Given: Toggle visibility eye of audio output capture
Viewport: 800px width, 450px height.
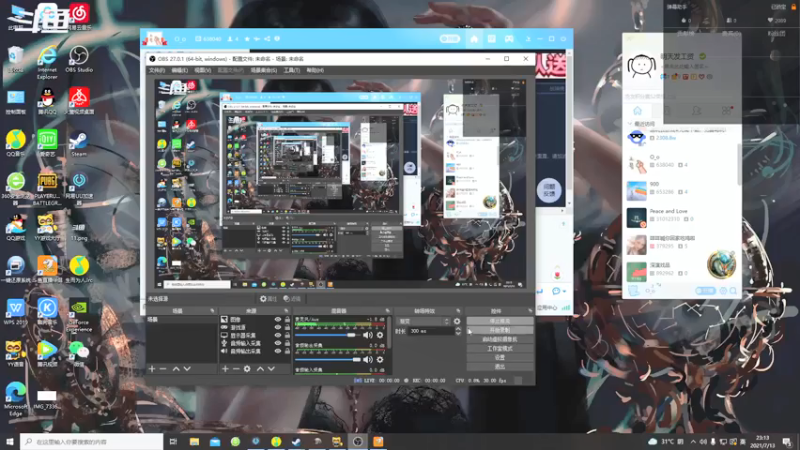Looking at the screenshot, I should [x=278, y=351].
